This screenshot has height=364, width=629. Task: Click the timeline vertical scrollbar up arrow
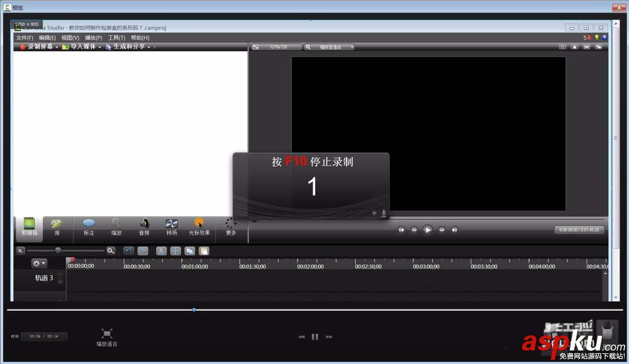click(x=605, y=273)
